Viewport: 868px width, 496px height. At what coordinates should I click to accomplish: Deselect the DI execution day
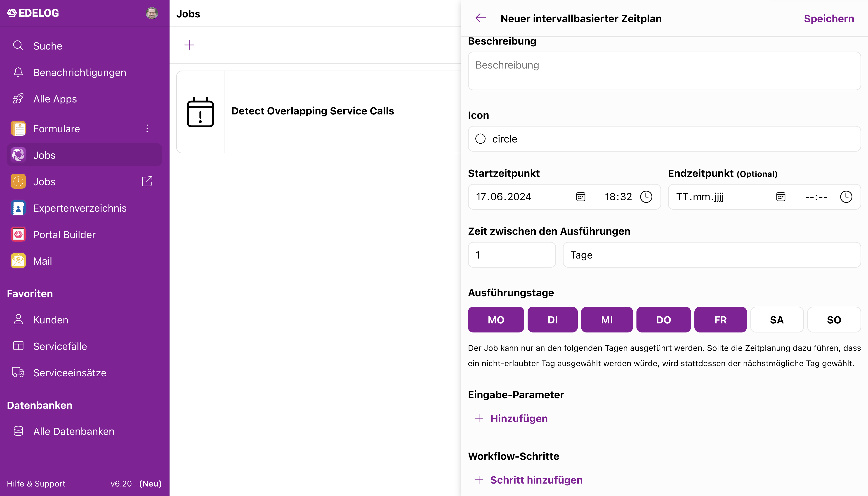pos(552,320)
